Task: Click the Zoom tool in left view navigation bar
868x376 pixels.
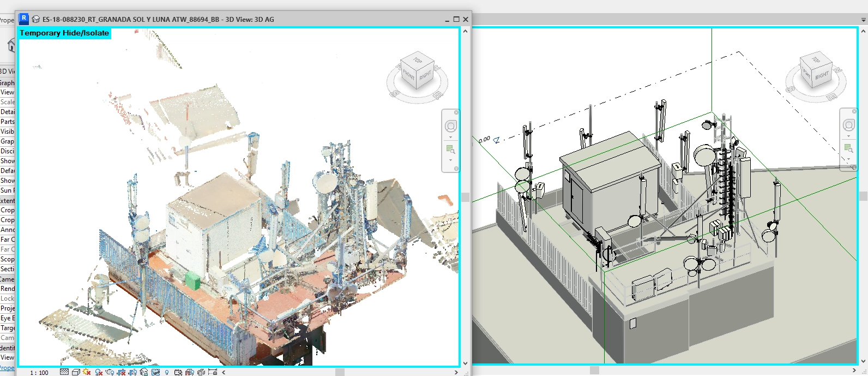Action: (x=450, y=149)
